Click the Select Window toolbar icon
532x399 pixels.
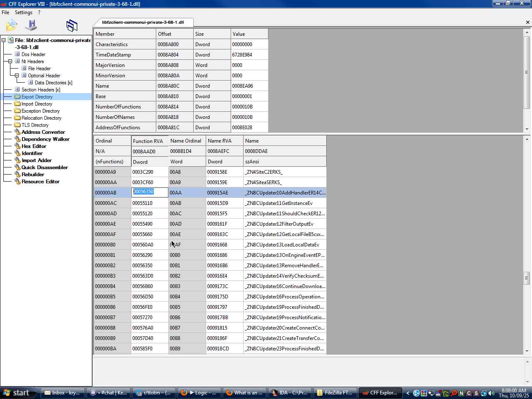pyautogui.click(x=71, y=26)
